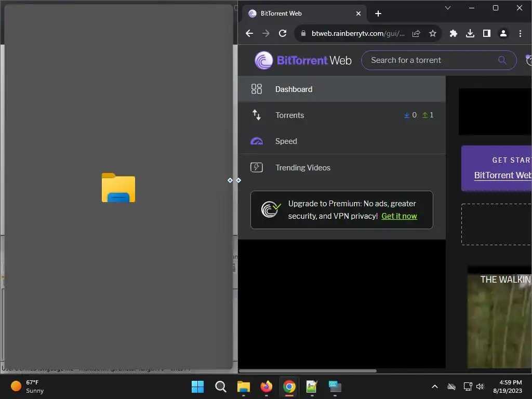This screenshot has height=399, width=532.
Task: Click the dashed drop zone box
Action: (496, 224)
